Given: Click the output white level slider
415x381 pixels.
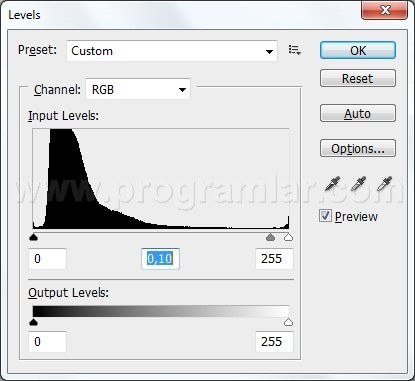Looking at the screenshot, I should click(x=288, y=322).
